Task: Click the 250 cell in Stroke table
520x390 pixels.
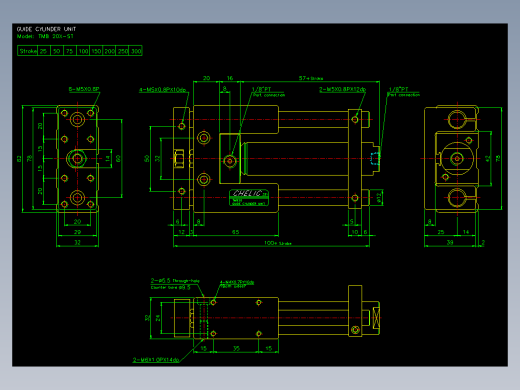Action: pyautogui.click(x=122, y=51)
